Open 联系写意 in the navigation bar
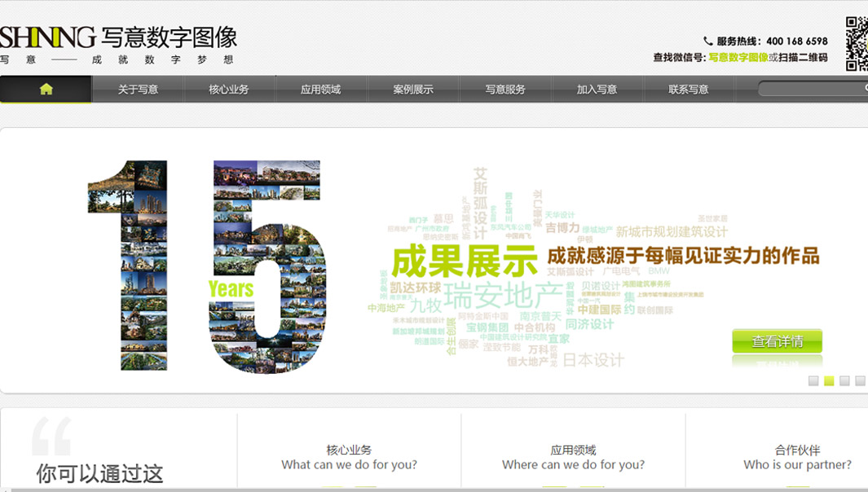This screenshot has height=492, width=868. coord(688,90)
